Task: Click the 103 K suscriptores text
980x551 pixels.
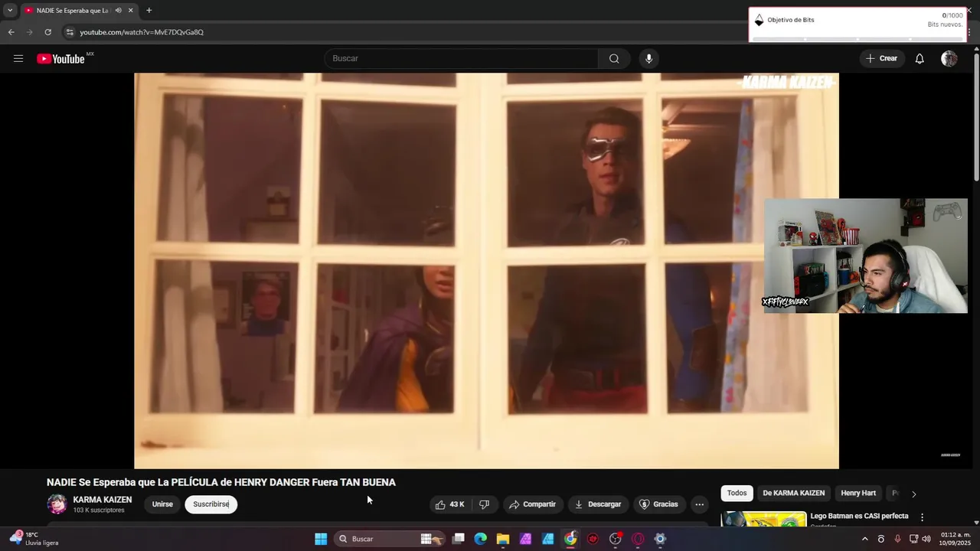Action: tap(99, 510)
